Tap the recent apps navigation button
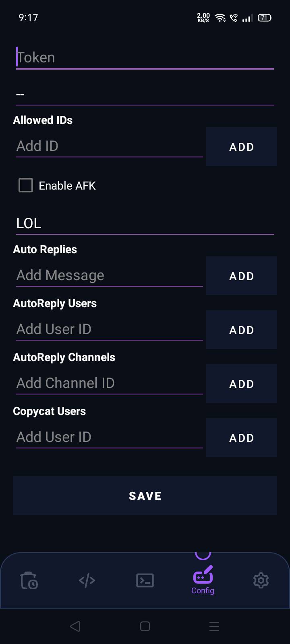This screenshot has width=290, height=644. (x=214, y=626)
